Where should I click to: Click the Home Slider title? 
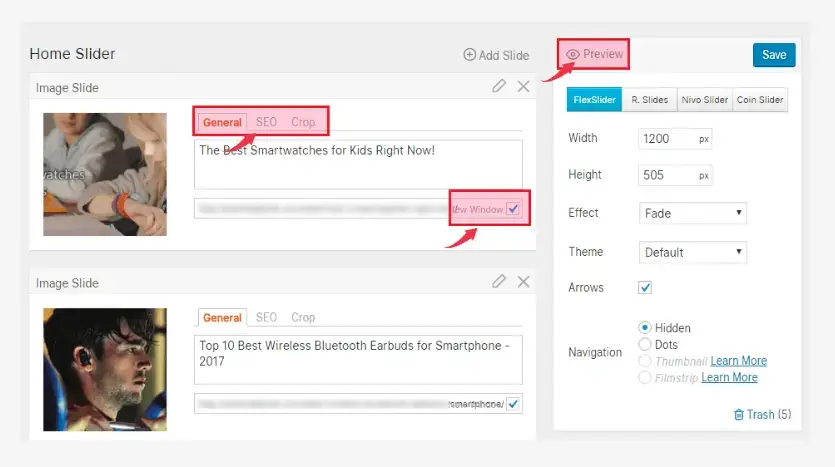[x=72, y=54]
